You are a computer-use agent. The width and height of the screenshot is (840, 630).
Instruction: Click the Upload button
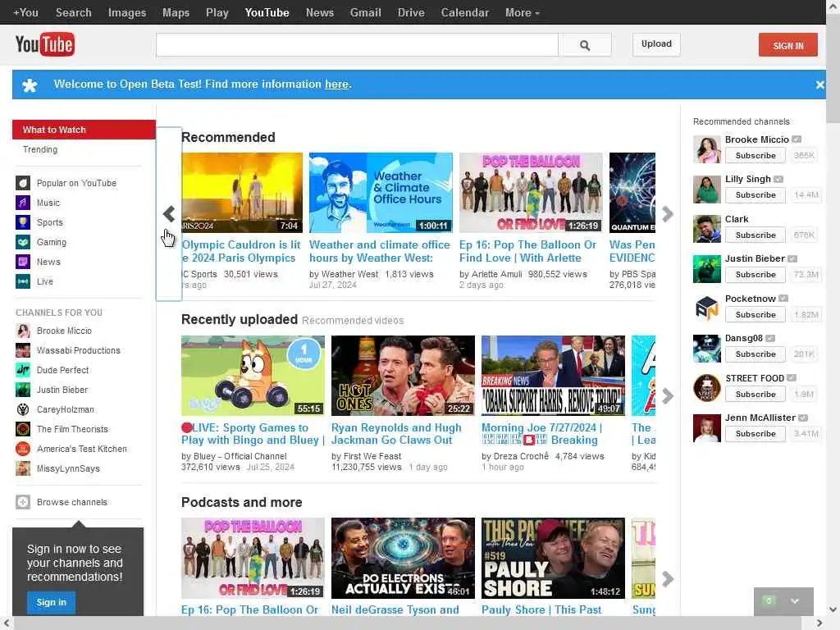click(x=656, y=44)
